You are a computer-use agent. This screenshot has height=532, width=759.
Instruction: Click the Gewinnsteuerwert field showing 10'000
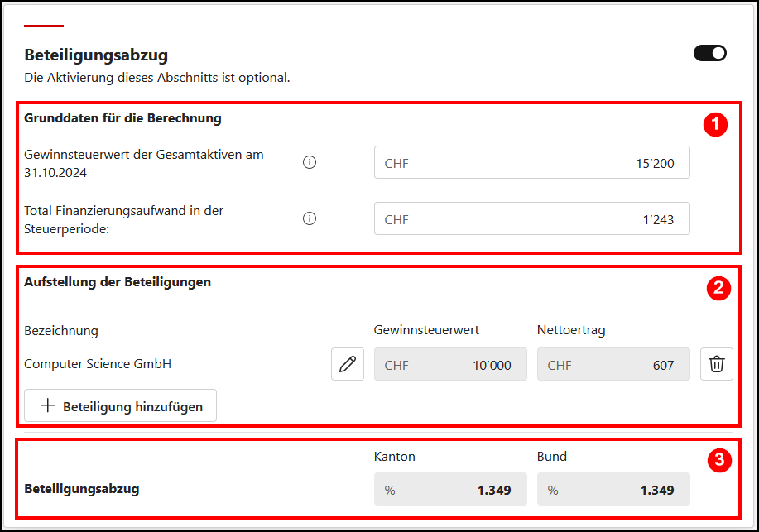450,364
